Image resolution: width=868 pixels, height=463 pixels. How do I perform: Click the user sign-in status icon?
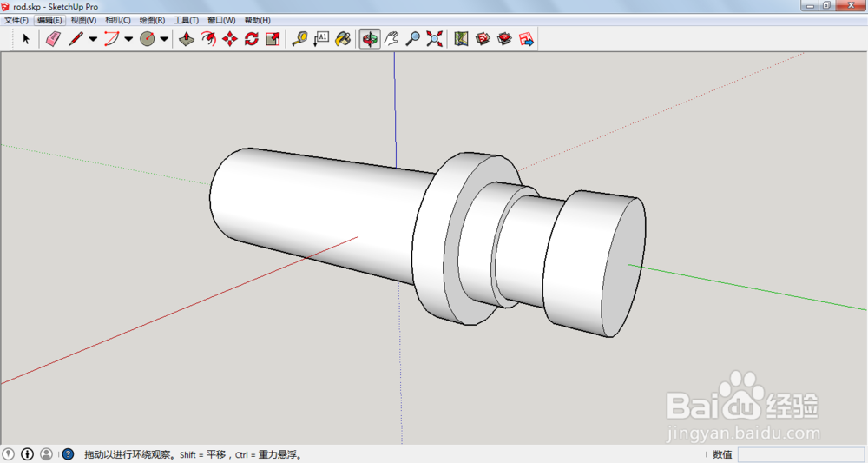(46, 454)
